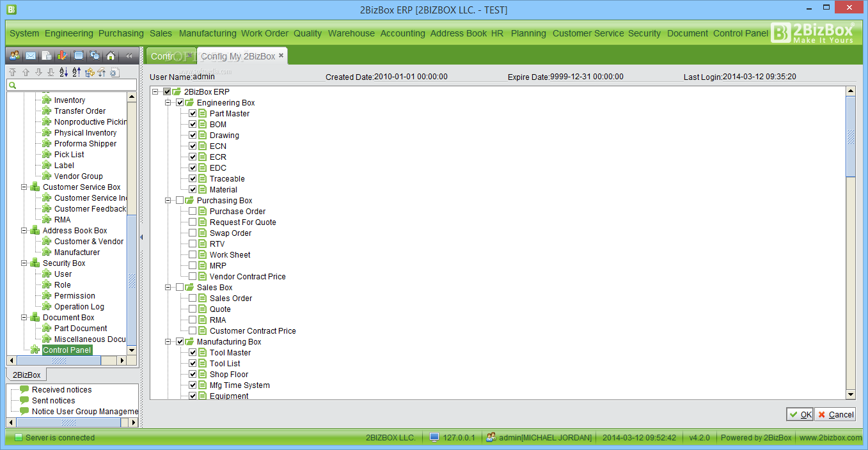Sort tree Z to A descending

click(76, 72)
